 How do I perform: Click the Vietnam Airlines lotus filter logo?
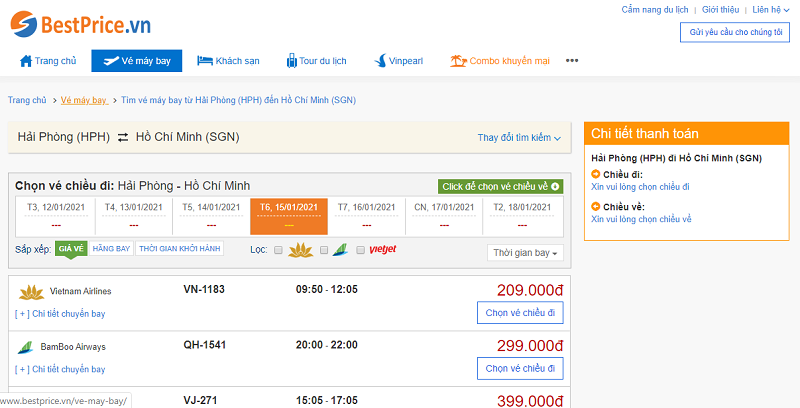click(x=301, y=250)
